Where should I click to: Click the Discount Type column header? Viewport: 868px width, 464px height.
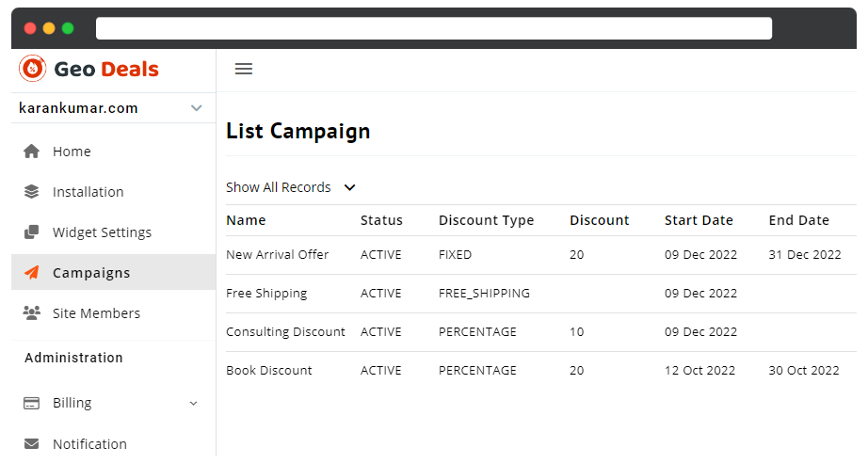point(486,220)
